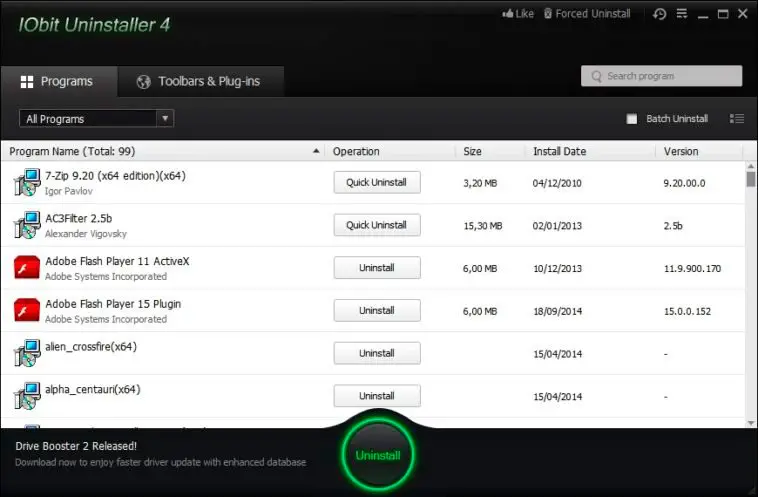Click the program list scrollbar thumb
This screenshot has height=497, width=758.
(751, 179)
